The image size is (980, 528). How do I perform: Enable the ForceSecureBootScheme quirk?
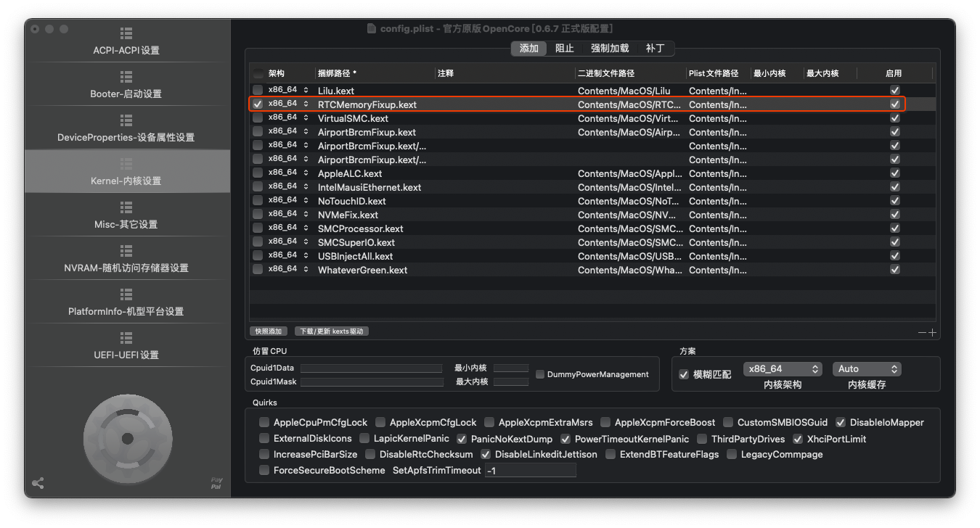[x=264, y=470]
